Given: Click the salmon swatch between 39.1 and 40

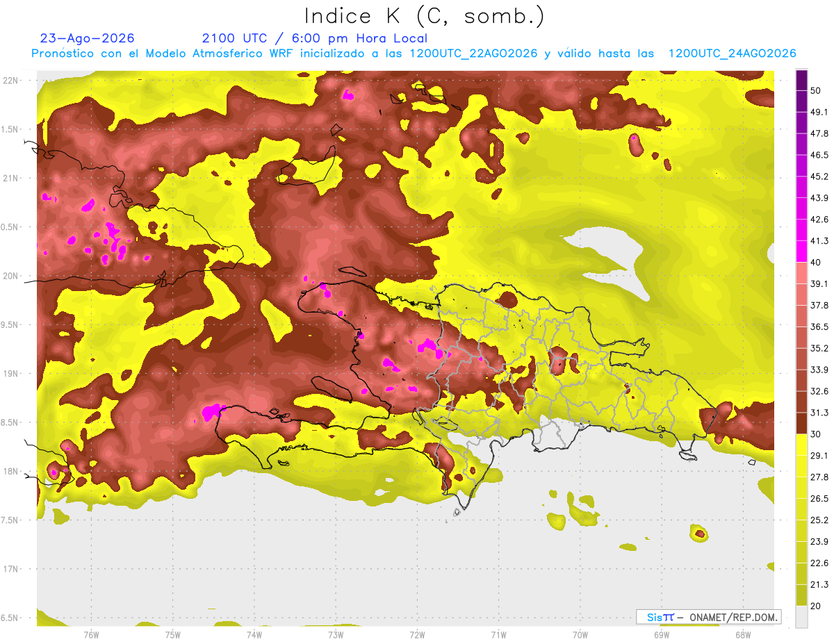Looking at the screenshot, I should click(x=801, y=273).
